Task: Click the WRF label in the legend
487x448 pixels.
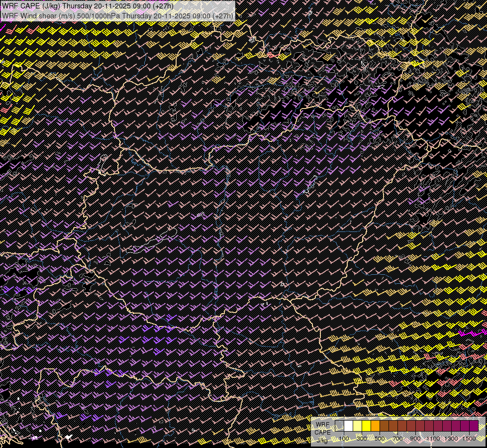Action: click(323, 425)
